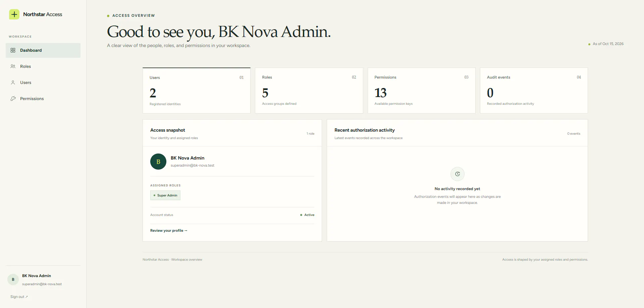Screen dimensions: 644x308
Task: Click the Roles people icon in sidebar
Action: click(x=13, y=67)
